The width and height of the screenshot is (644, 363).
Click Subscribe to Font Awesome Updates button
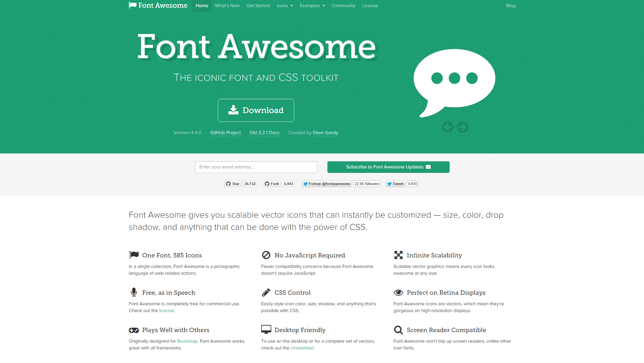click(x=388, y=167)
